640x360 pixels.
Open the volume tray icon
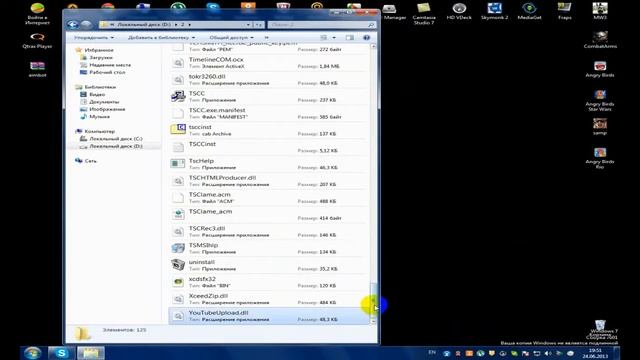click(548, 353)
